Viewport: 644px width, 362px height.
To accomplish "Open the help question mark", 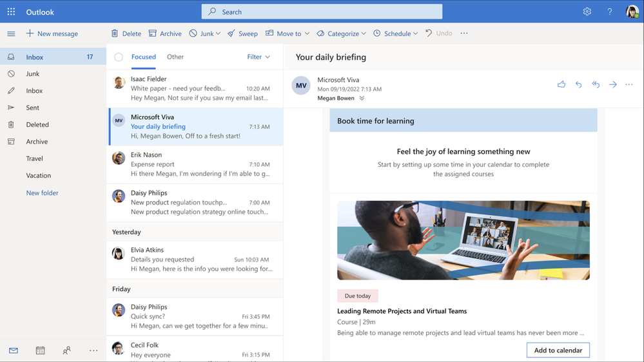I will [609, 12].
